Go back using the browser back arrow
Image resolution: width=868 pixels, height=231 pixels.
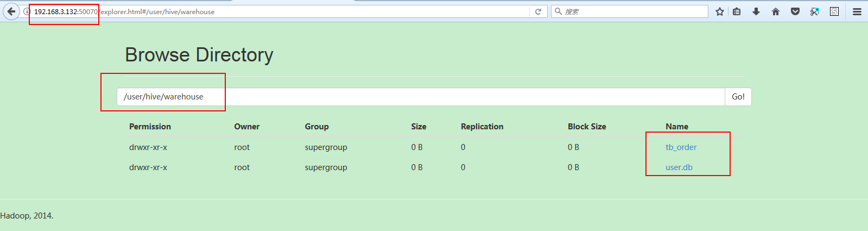11,11
